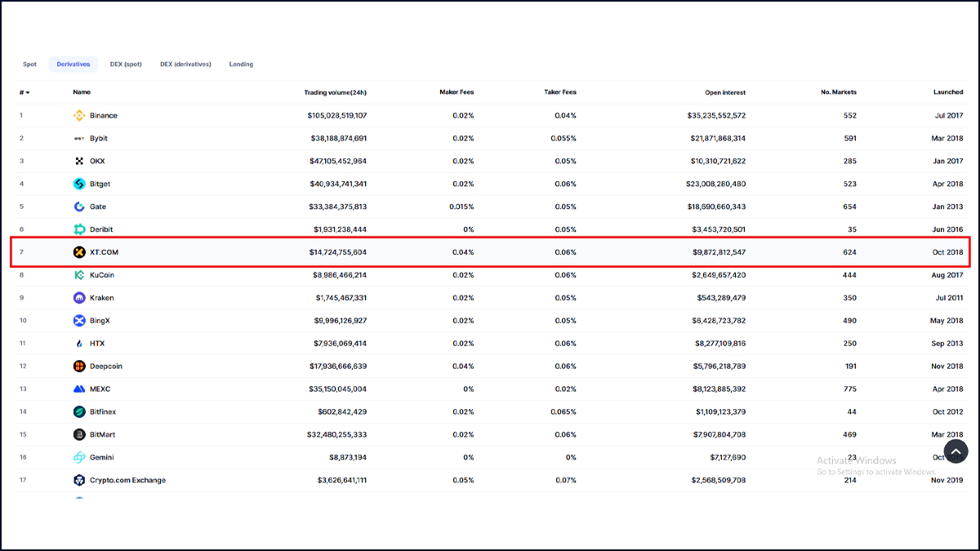The width and height of the screenshot is (980, 551).
Task: Go to the DEX (derivatives) tab
Action: coord(185,64)
